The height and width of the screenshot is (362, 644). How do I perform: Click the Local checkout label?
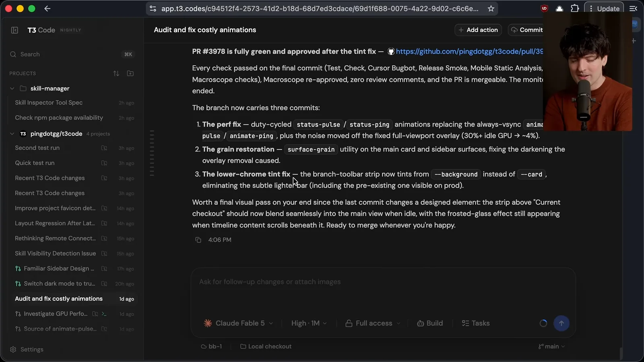(266, 347)
